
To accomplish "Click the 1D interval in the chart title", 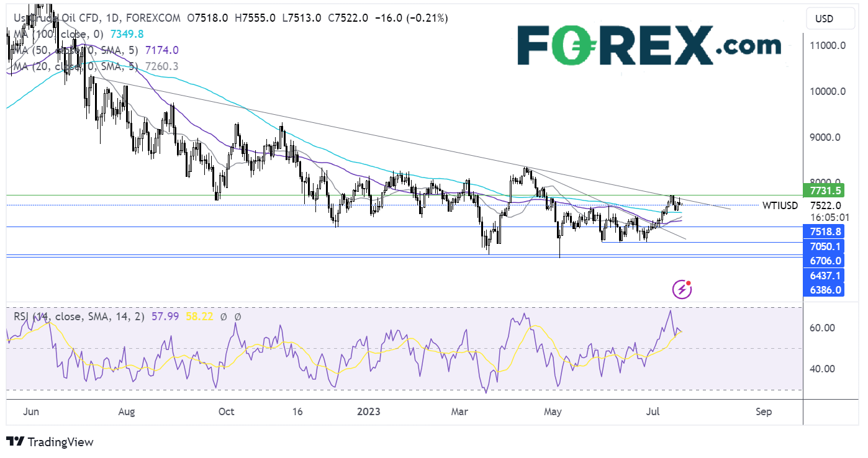I will [x=112, y=18].
